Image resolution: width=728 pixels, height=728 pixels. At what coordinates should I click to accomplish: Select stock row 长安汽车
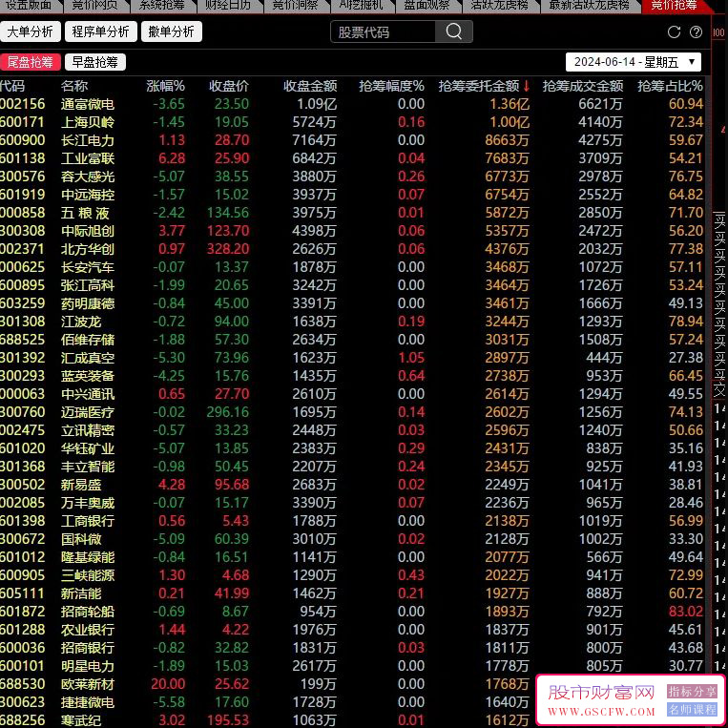(351, 267)
